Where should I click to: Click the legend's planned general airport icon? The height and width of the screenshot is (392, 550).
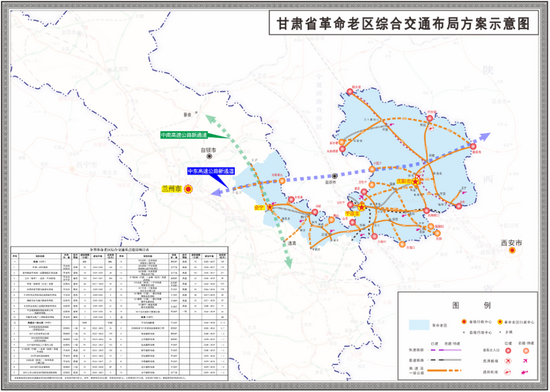[x=525, y=372]
